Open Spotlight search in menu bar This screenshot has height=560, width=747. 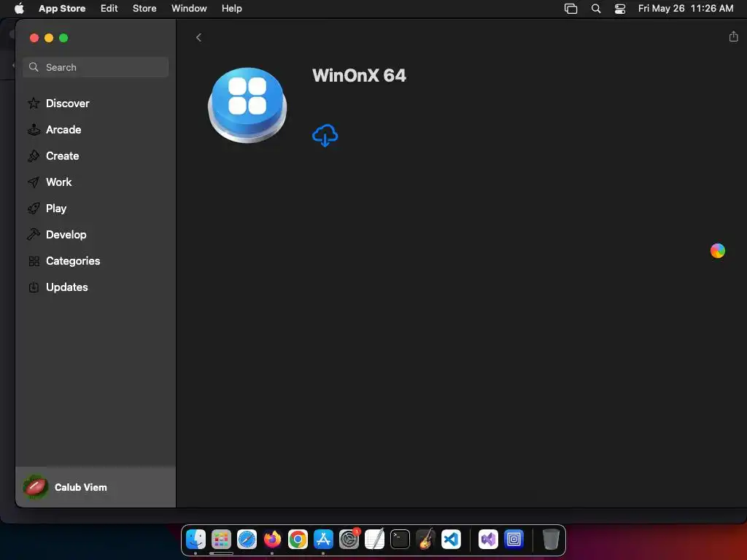pyautogui.click(x=595, y=9)
